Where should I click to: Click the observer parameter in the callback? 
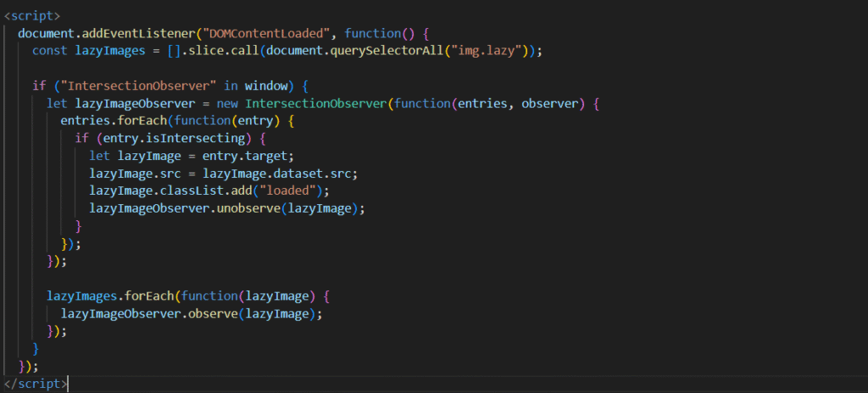click(x=549, y=103)
